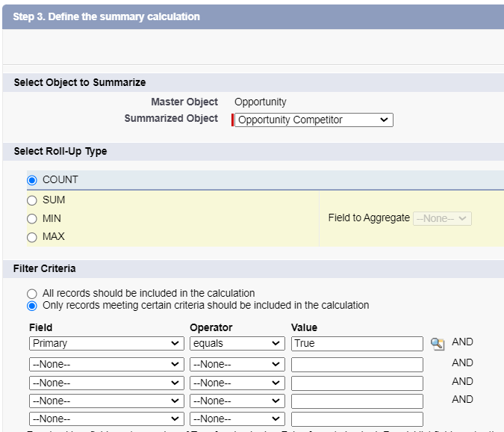Screen dimensions: 504x432
Task: Select the COUNT roll-up type
Action: point(32,180)
